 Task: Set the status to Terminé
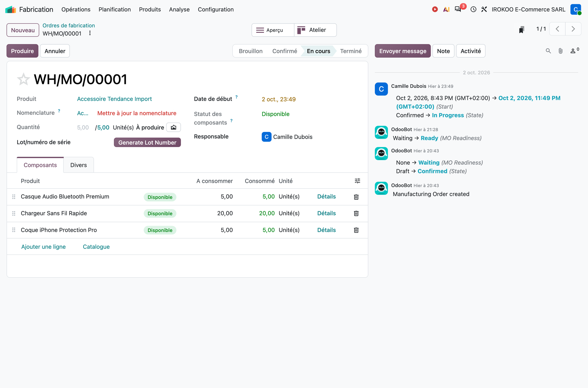[351, 51]
